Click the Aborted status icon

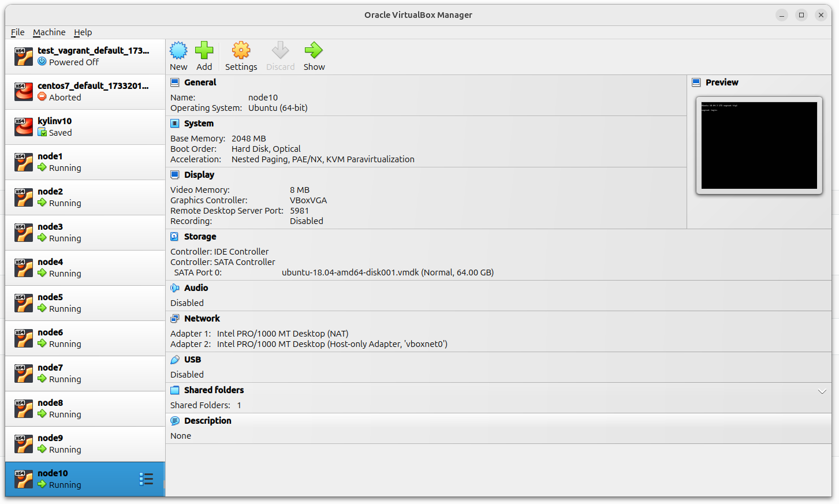pos(42,97)
